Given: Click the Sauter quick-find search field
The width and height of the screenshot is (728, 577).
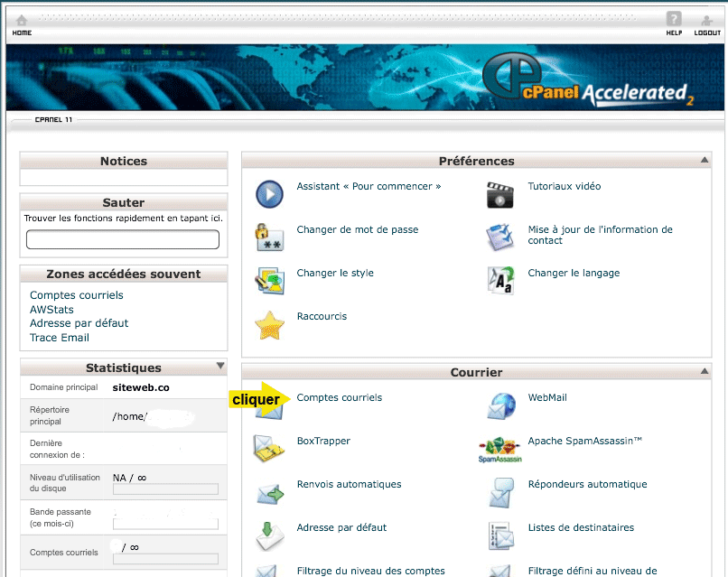Looking at the screenshot, I should point(123,239).
